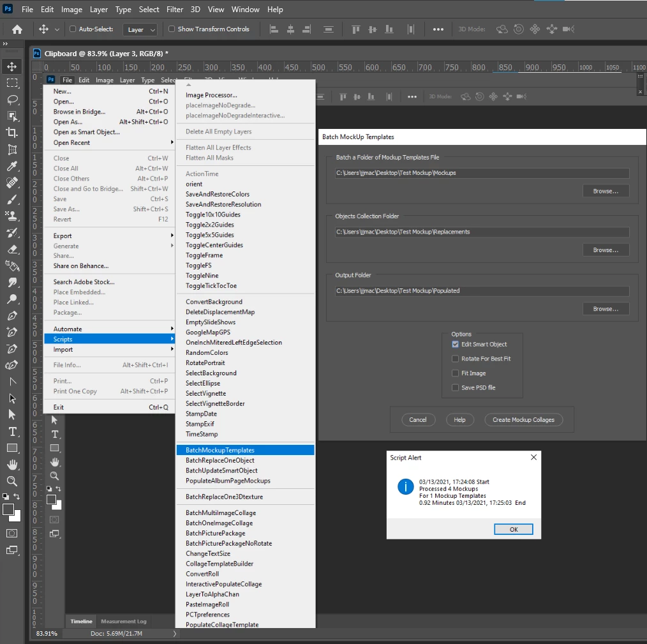The width and height of the screenshot is (647, 644).
Task: Expand the toolbar double-arrow at top left
Action: tap(5, 43)
